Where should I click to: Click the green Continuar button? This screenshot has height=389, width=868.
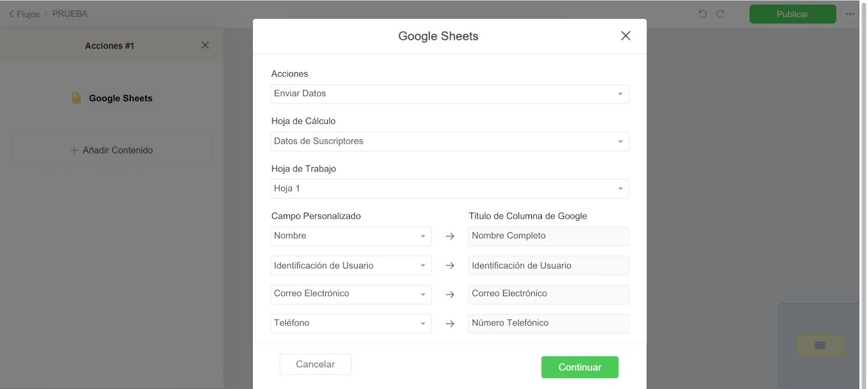(579, 367)
